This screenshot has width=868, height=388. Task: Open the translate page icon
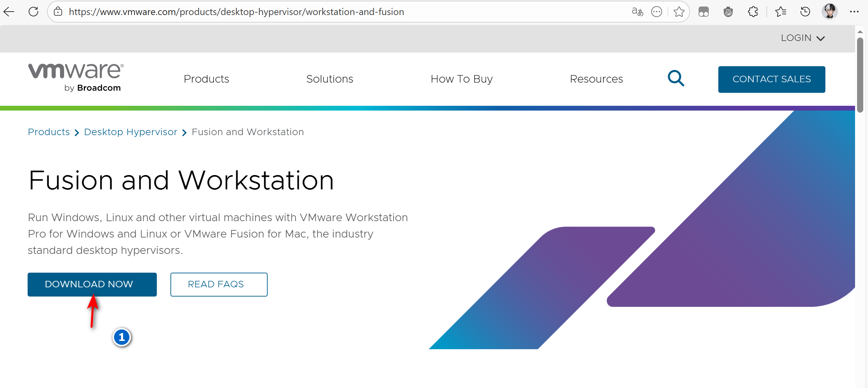637,12
